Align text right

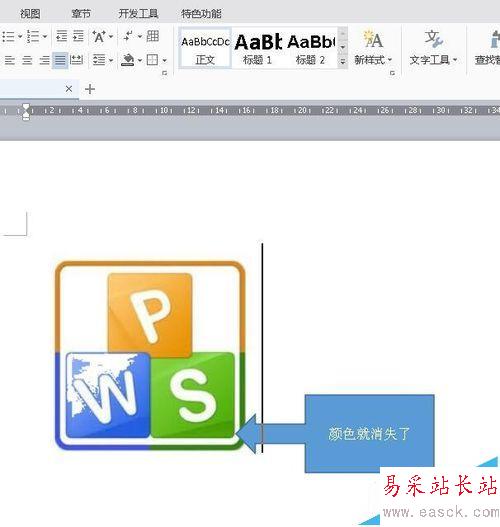[44, 60]
